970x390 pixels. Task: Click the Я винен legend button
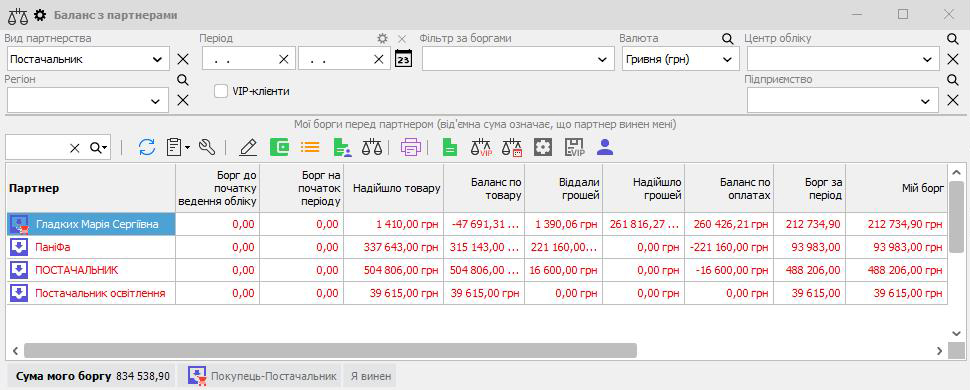pos(370,376)
